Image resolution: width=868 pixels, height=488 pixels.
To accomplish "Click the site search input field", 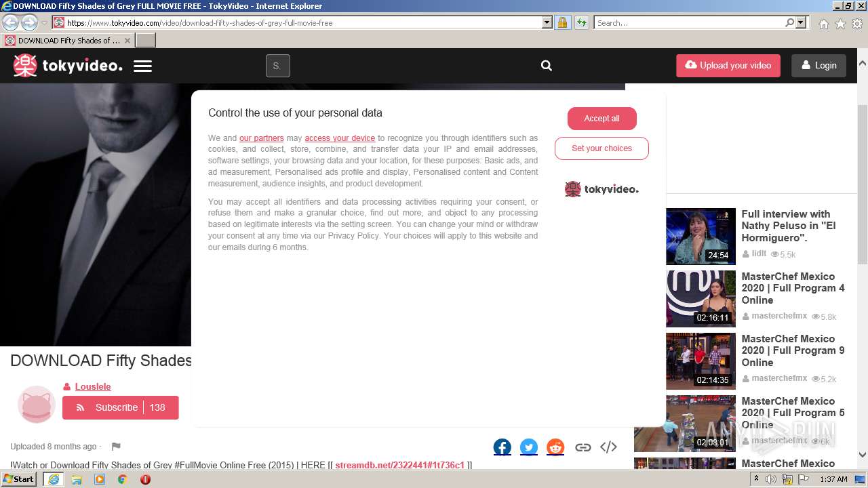I will click(x=278, y=66).
